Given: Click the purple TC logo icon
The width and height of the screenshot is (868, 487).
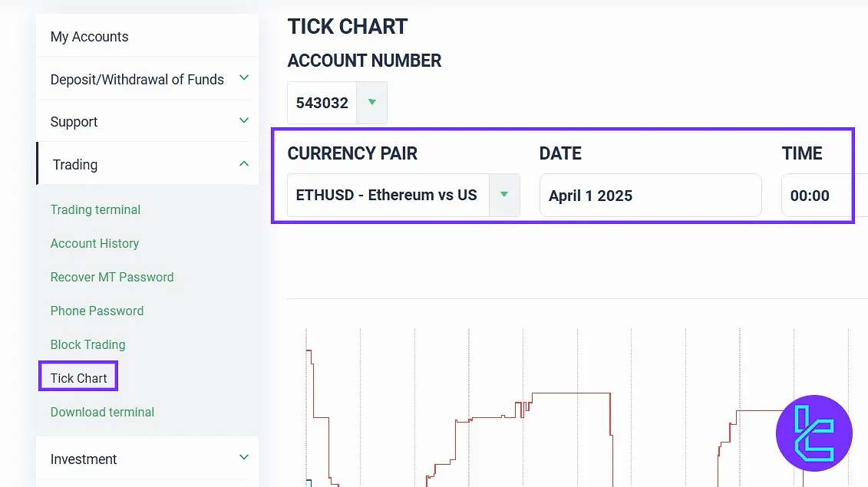Looking at the screenshot, I should point(814,433).
